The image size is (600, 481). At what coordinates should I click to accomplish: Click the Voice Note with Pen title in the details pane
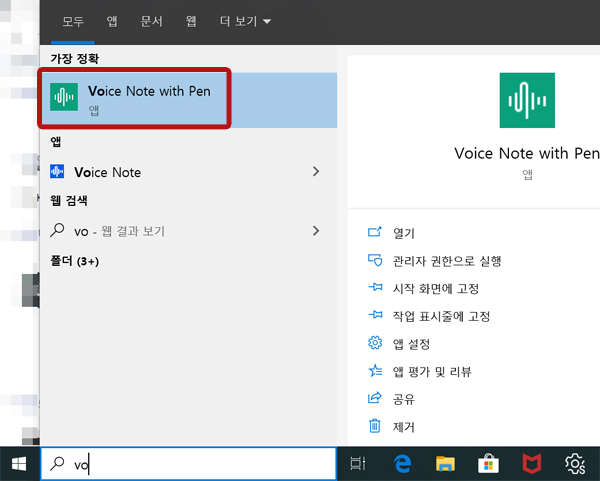527,153
